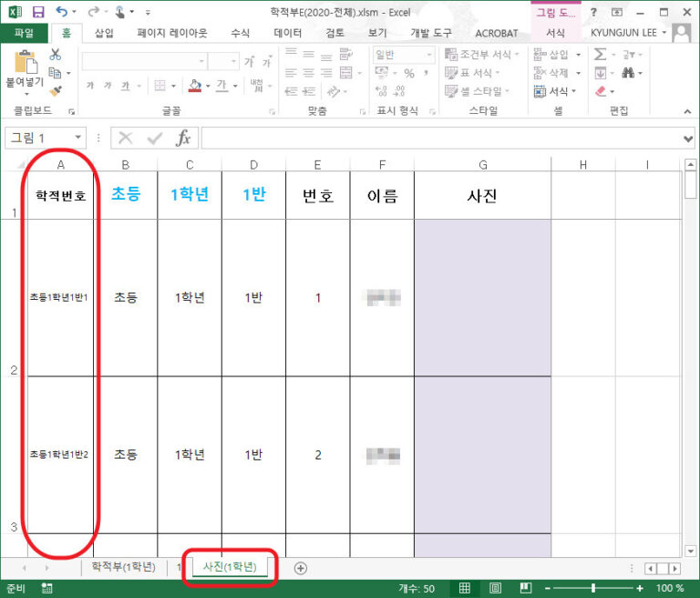Click the Save icon in quick access toolbar
Screen dimensions: 700x598
tap(38, 12)
